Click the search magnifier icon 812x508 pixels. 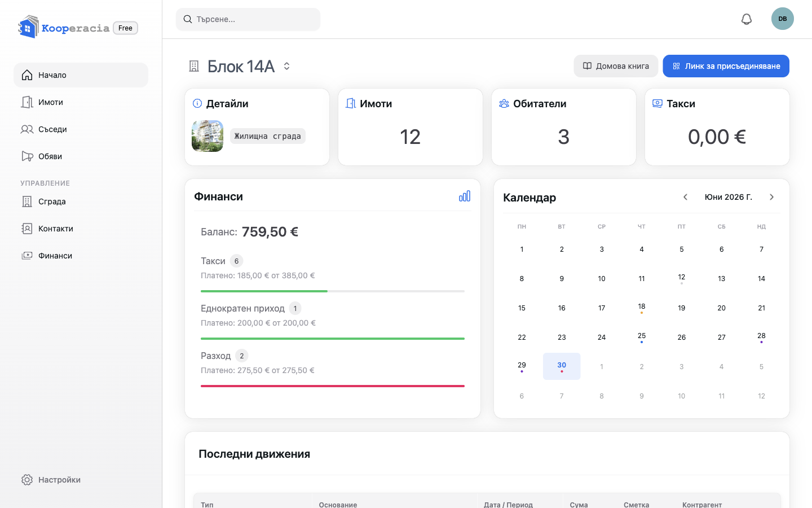(188, 19)
